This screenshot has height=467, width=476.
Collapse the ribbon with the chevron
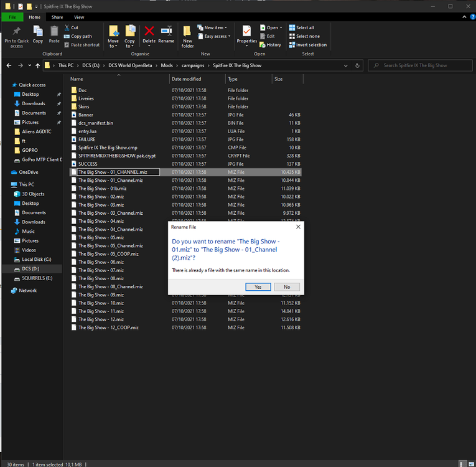pyautogui.click(x=464, y=17)
